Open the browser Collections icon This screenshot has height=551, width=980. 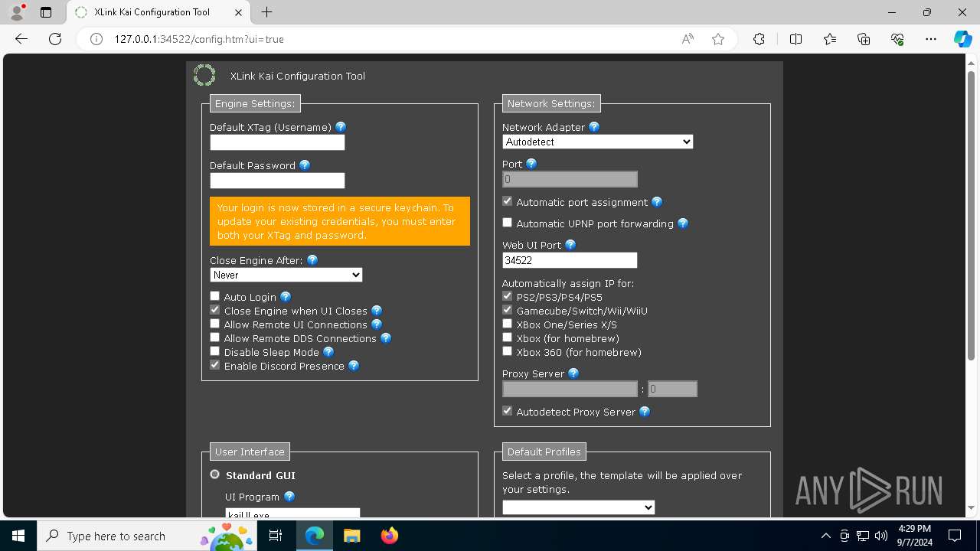tap(864, 39)
